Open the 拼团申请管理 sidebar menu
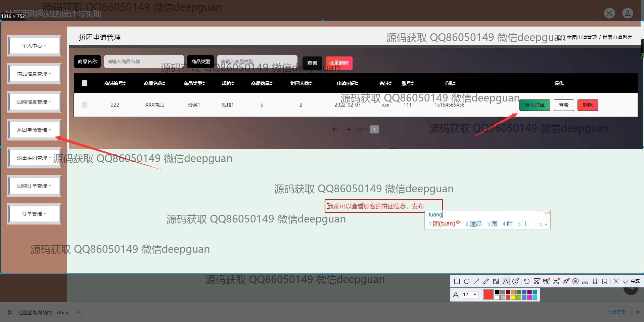This screenshot has height=322, width=644. point(34,130)
